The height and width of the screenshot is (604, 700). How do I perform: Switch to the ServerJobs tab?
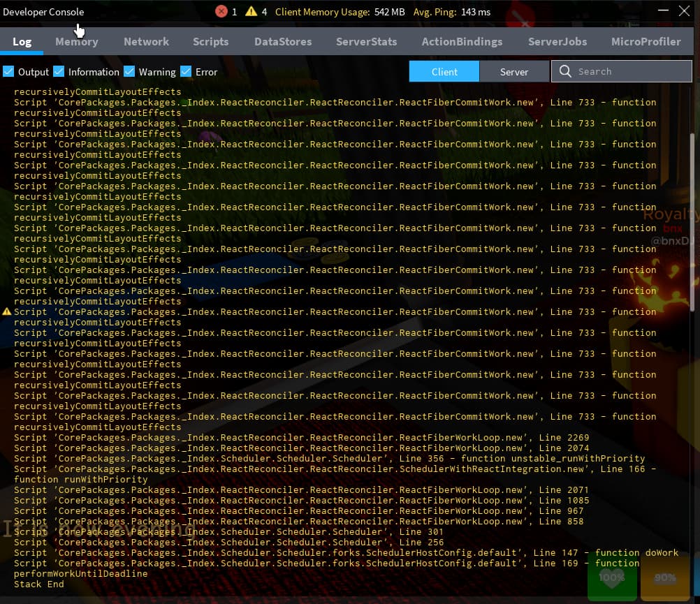point(557,41)
